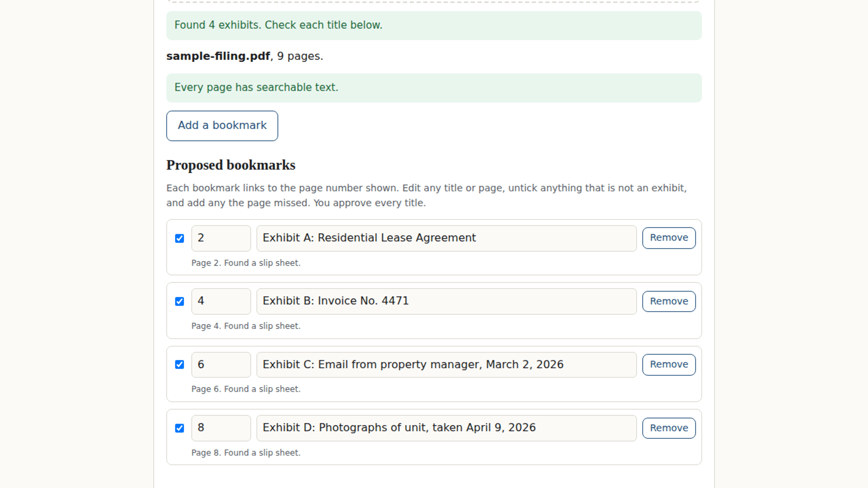Click the 'Each bookmark links to the page' description

click(427, 196)
